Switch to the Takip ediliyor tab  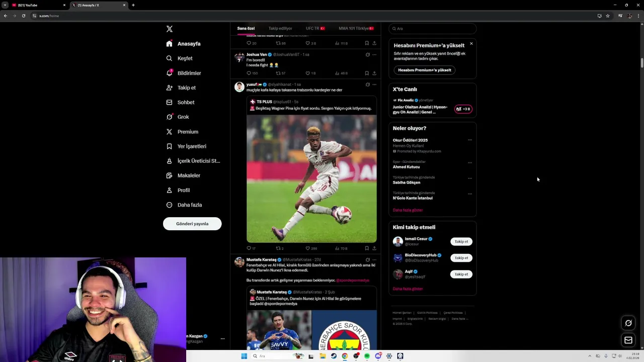point(280,29)
